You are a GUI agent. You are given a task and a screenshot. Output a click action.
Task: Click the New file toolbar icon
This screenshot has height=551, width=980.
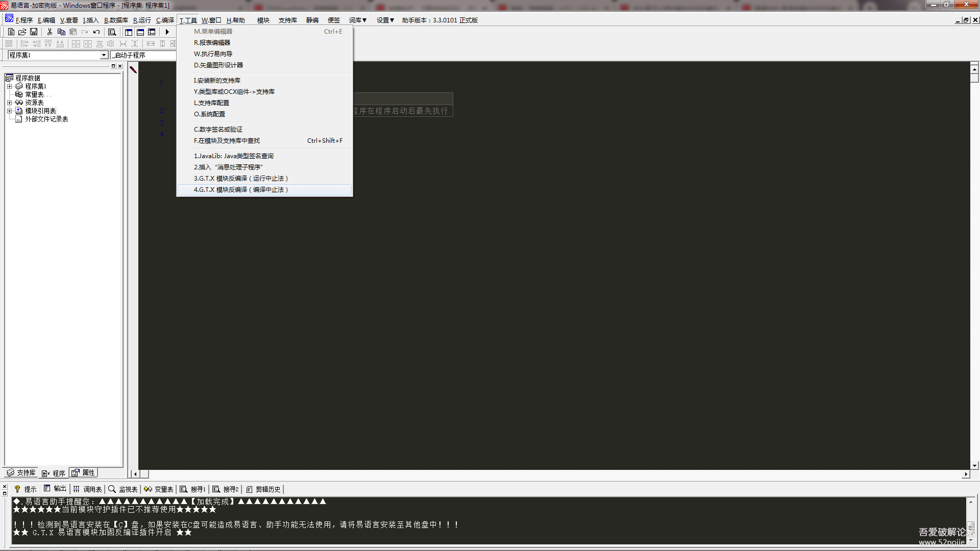point(11,32)
